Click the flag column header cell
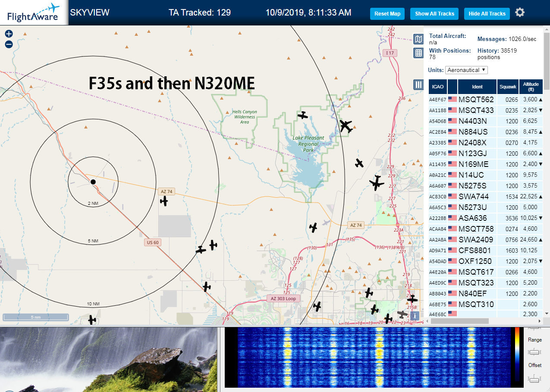The height and width of the screenshot is (392, 550). (x=453, y=87)
